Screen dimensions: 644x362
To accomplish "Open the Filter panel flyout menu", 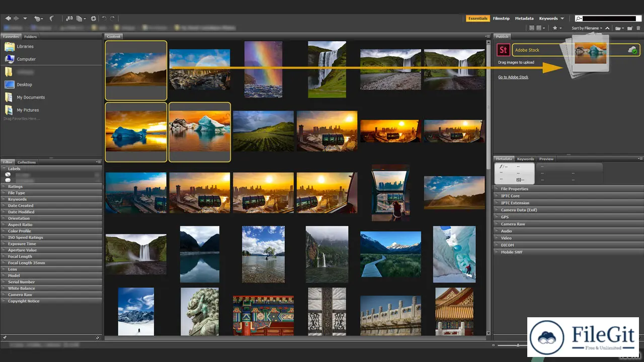I will tap(98, 162).
